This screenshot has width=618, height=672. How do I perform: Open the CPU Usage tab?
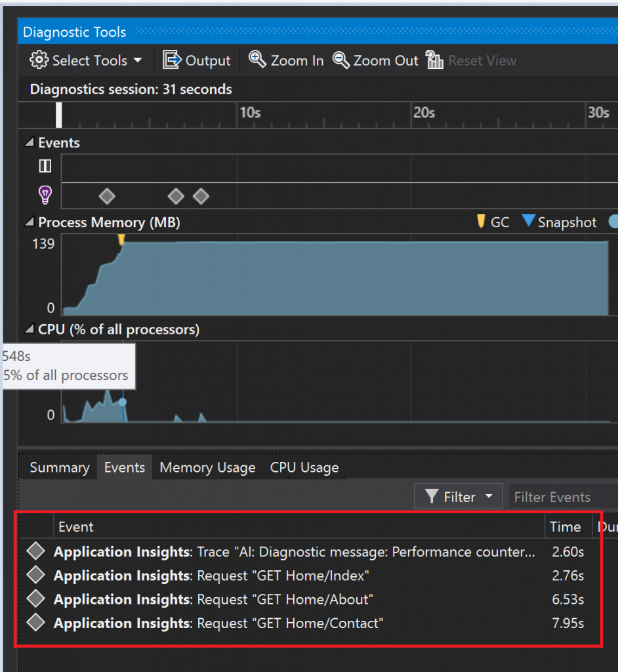click(304, 467)
